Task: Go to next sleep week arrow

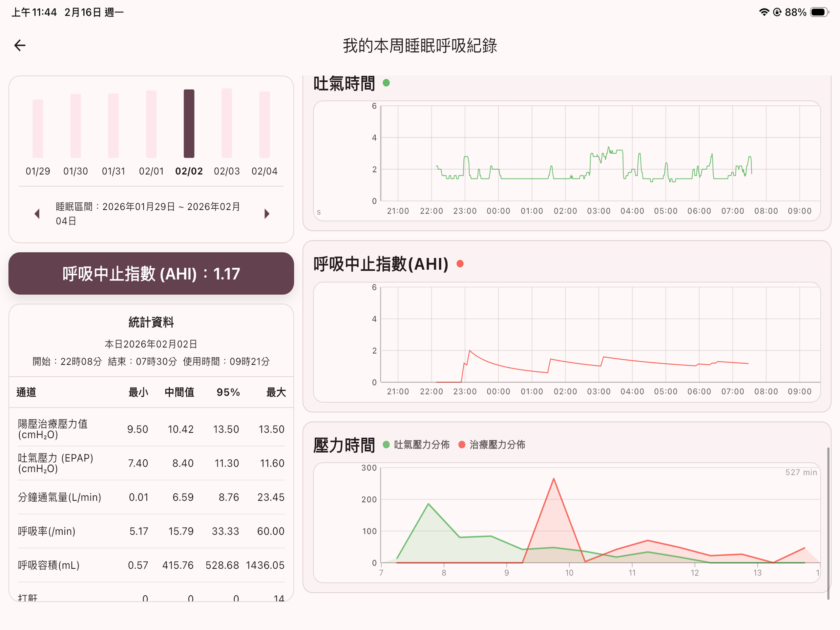Action: (x=267, y=214)
